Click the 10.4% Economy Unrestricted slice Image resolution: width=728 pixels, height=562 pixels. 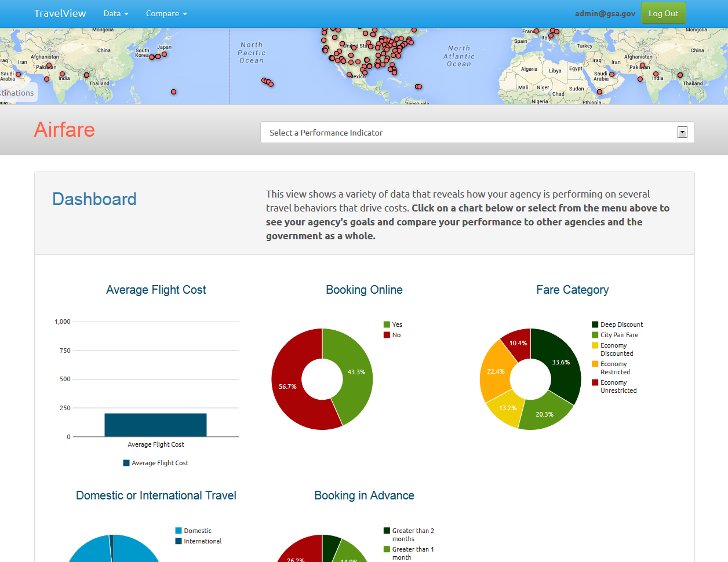pos(517,343)
